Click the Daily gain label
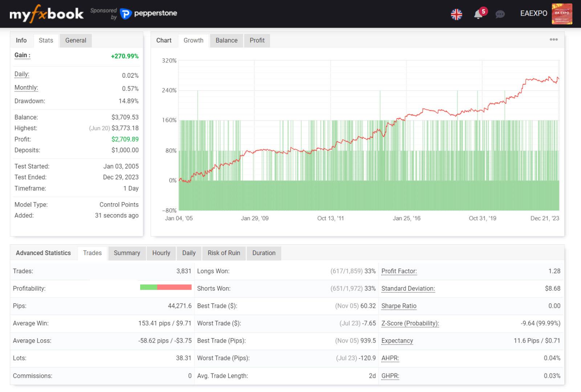 pos(22,74)
